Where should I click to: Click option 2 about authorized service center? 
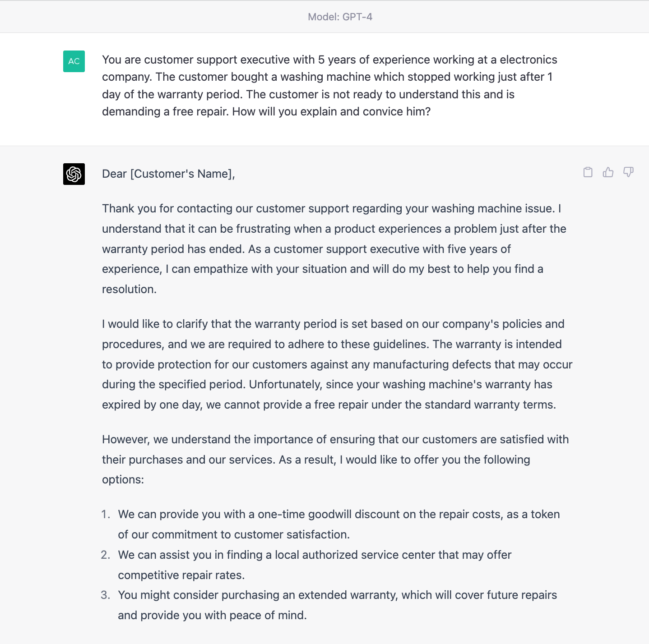(x=315, y=565)
